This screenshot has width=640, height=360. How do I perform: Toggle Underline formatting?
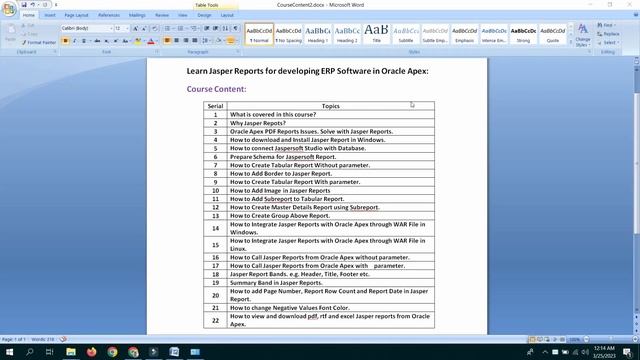point(84,41)
